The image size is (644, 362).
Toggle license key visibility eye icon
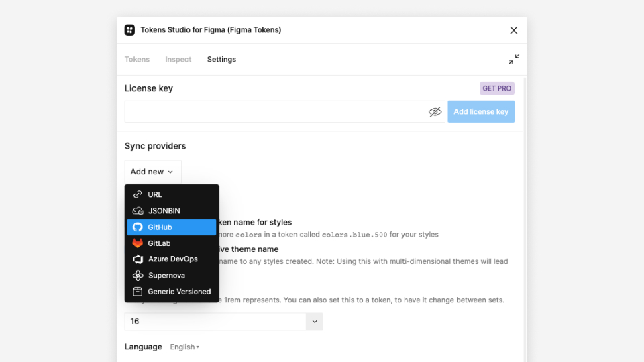pyautogui.click(x=435, y=112)
